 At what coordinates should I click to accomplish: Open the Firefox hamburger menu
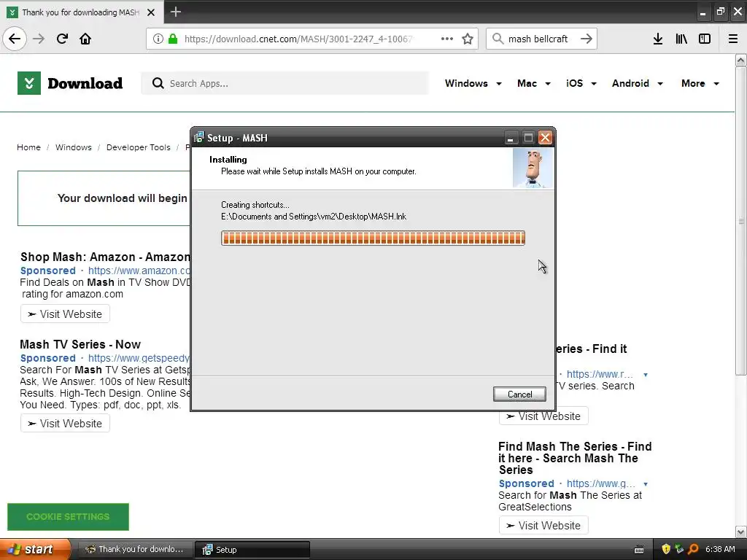click(x=733, y=39)
